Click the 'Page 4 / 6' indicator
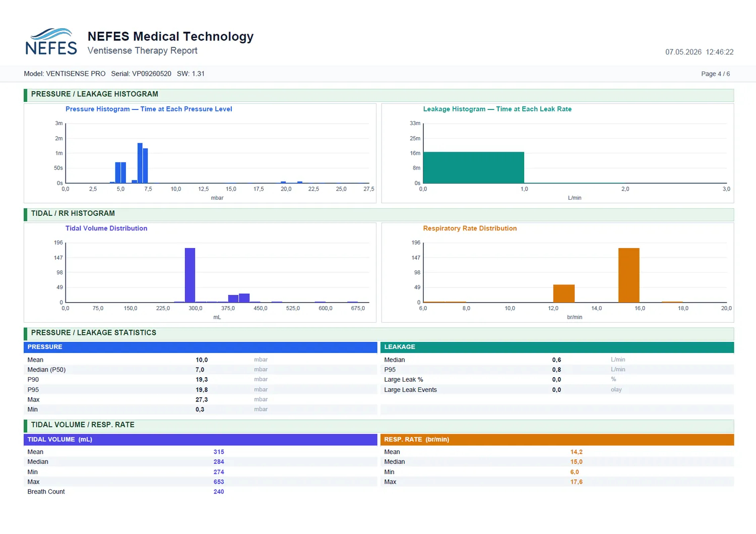 coord(715,74)
